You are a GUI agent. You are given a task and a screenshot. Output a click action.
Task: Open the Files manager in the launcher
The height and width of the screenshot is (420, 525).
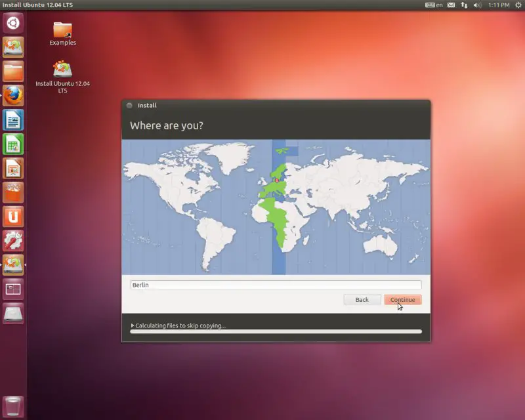(x=13, y=72)
